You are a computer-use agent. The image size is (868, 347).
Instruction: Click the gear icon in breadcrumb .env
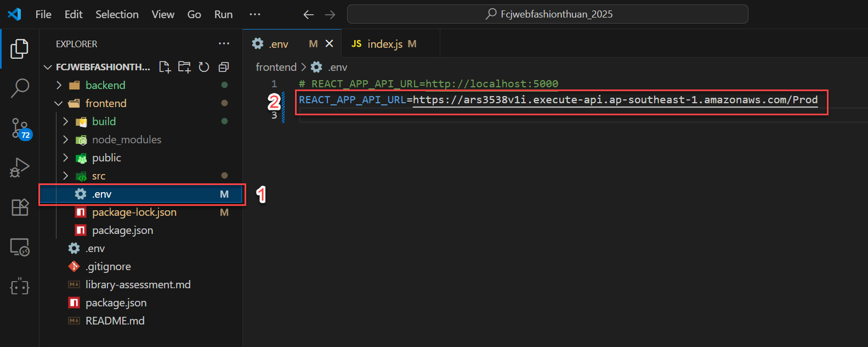(x=316, y=67)
